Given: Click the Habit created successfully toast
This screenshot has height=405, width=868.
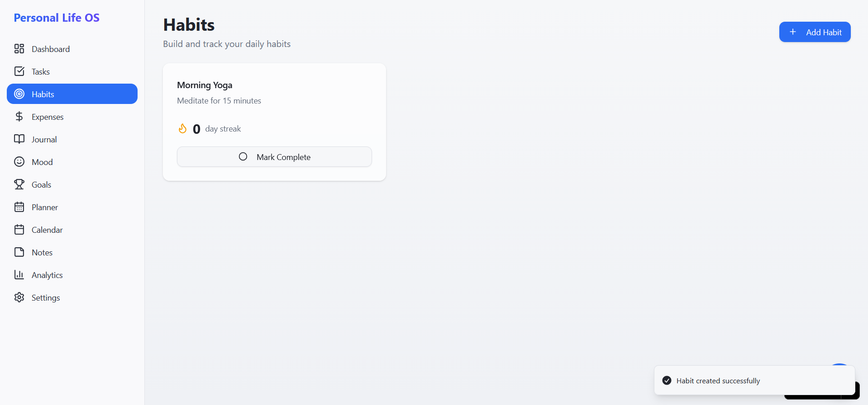Looking at the screenshot, I should click(754, 381).
